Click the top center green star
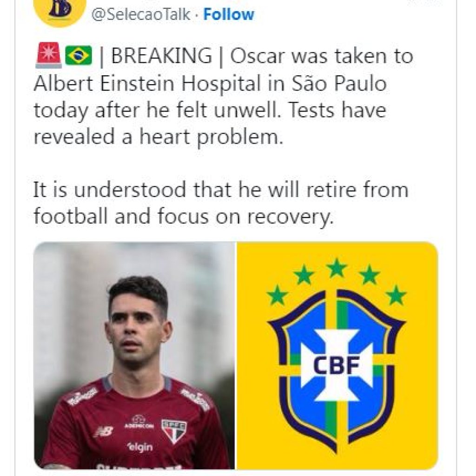 pos(336,268)
